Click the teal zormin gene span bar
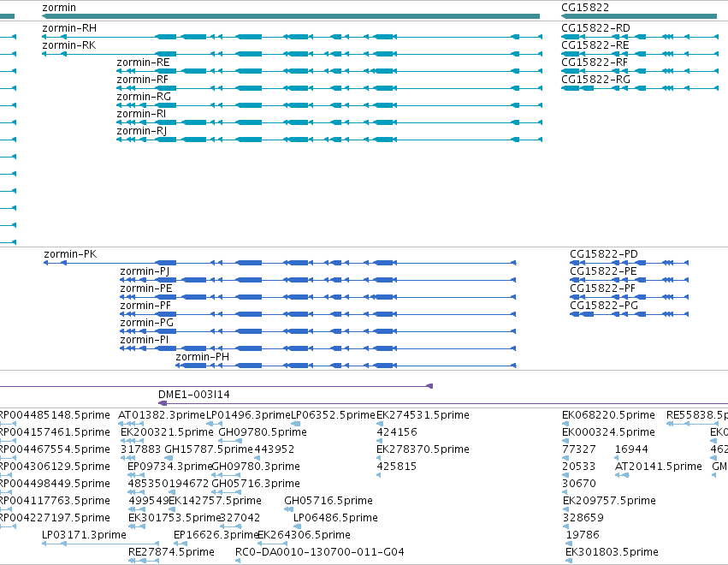Screen dimensions: 728x565 291,16
